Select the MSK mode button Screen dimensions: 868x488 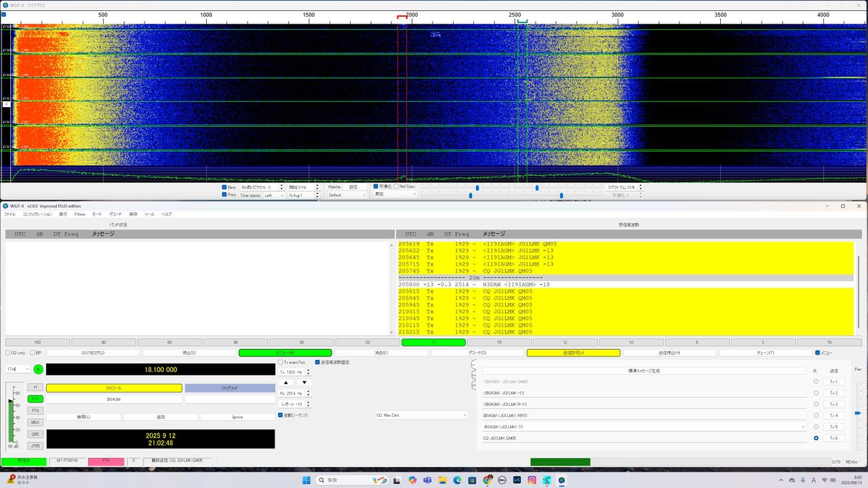[35, 422]
